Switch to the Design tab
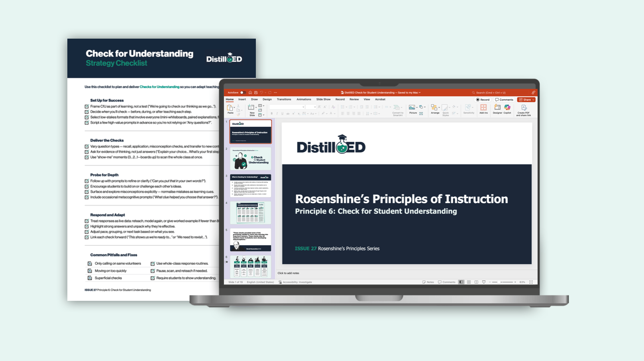Viewport: 644px width, 361px height. click(x=267, y=99)
